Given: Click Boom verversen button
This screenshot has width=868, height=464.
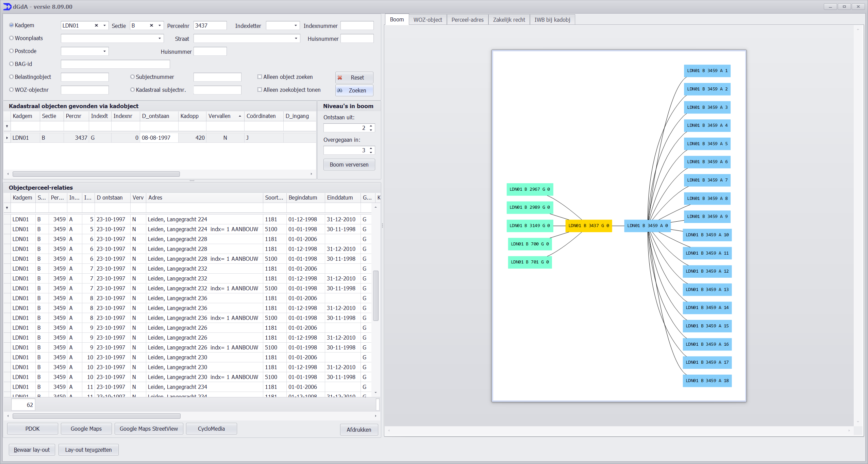Looking at the screenshot, I should point(349,165).
